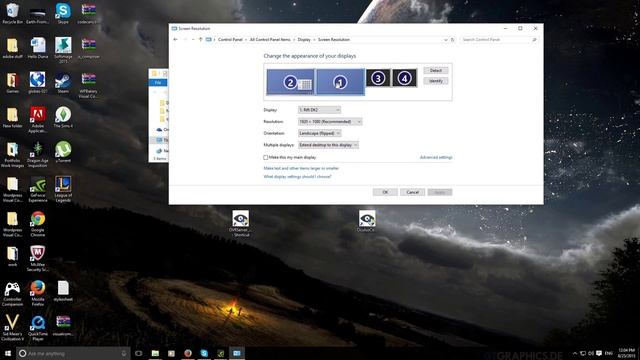This screenshot has height=360, width=640.
Task: Open the Games folder on the desktop
Action: tap(12, 82)
